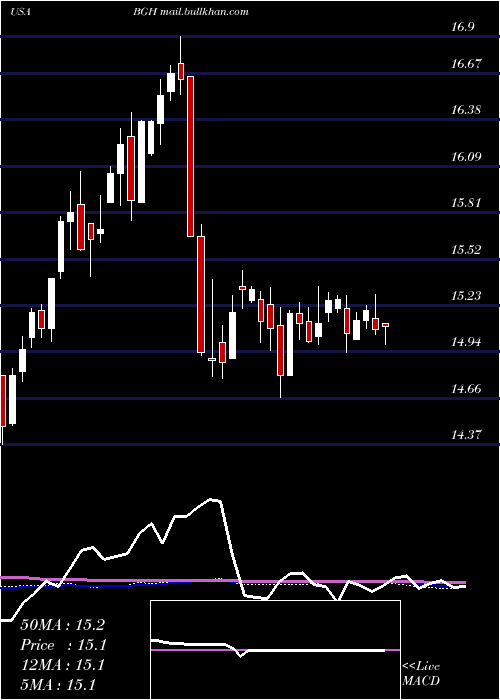Click the 14.37 price axis label
Viewport: 500px width, 700px height.
pos(466,434)
